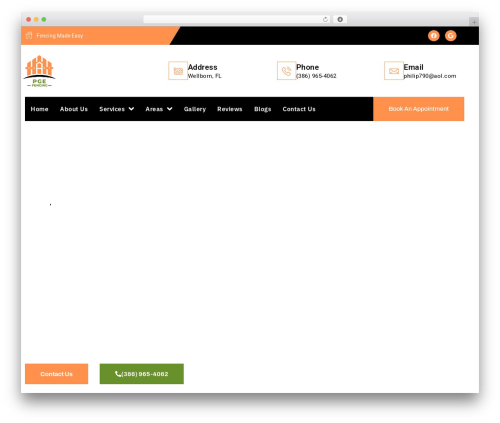This screenshot has width=500, height=423.
Task: Click the Address map icon
Action: click(178, 71)
